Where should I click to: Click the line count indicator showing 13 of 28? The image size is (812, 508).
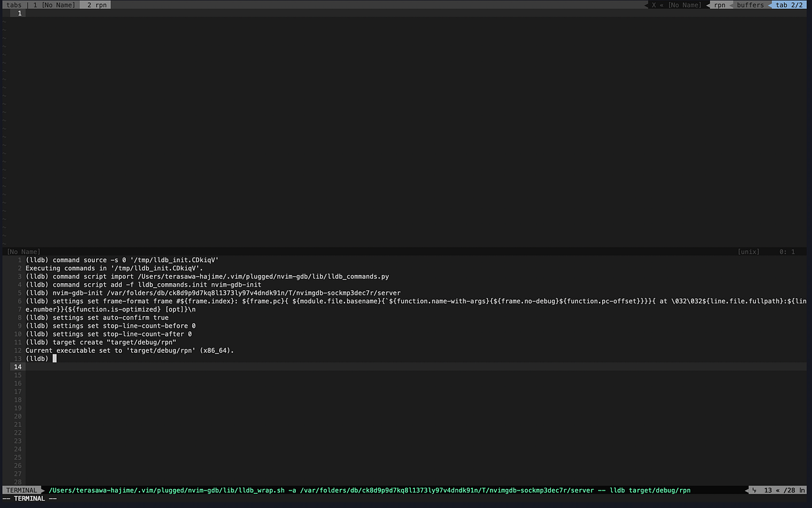point(771,490)
